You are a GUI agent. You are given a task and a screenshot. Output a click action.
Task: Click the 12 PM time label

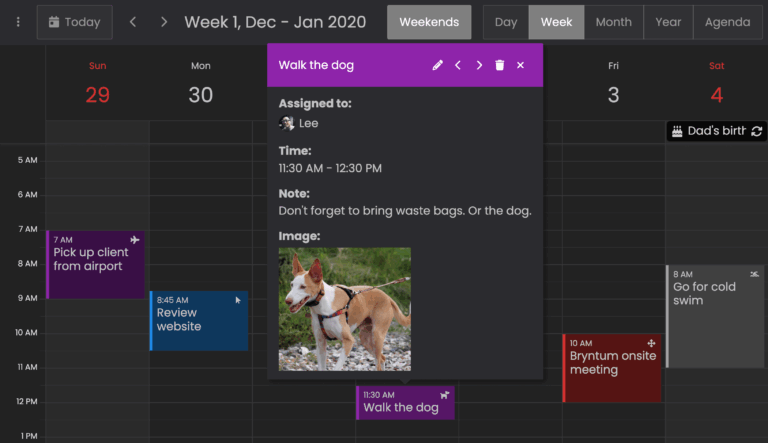[27, 402]
